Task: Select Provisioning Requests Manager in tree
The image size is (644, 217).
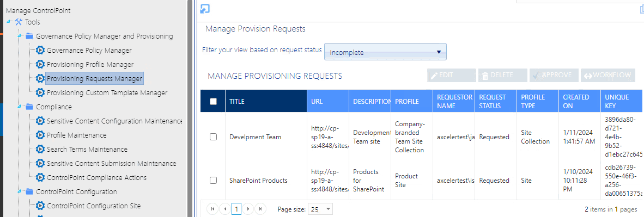Action: coord(94,78)
